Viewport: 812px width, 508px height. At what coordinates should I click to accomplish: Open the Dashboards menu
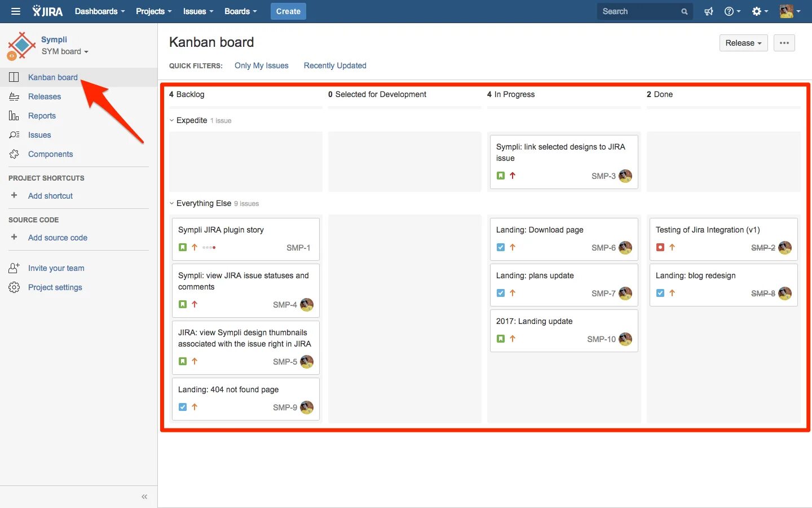(100, 11)
